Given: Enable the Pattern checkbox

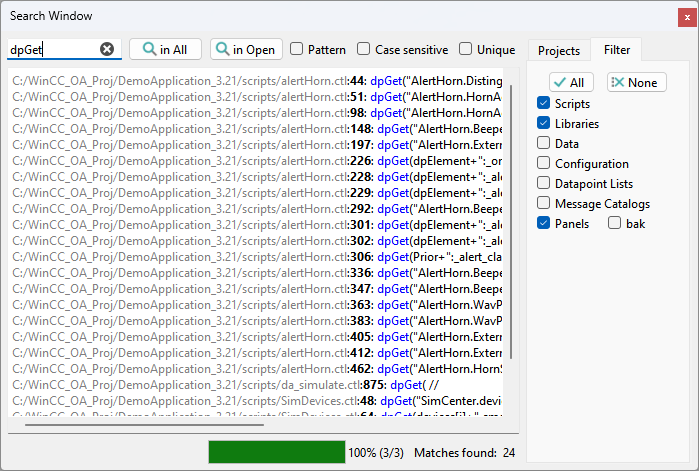Looking at the screenshot, I should tap(297, 50).
